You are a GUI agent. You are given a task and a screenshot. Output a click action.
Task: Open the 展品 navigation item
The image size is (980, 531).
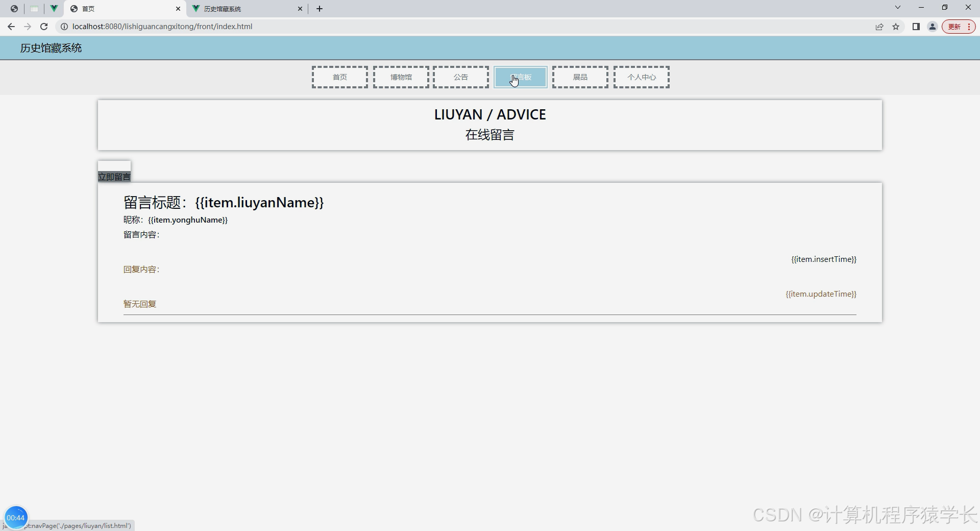pyautogui.click(x=580, y=77)
